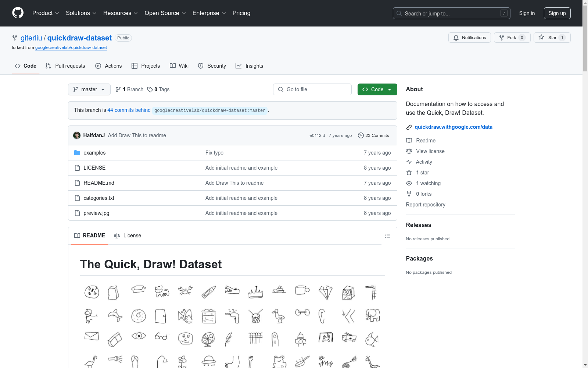
Task: Click the Notifications bell button
Action: pyautogui.click(x=470, y=38)
